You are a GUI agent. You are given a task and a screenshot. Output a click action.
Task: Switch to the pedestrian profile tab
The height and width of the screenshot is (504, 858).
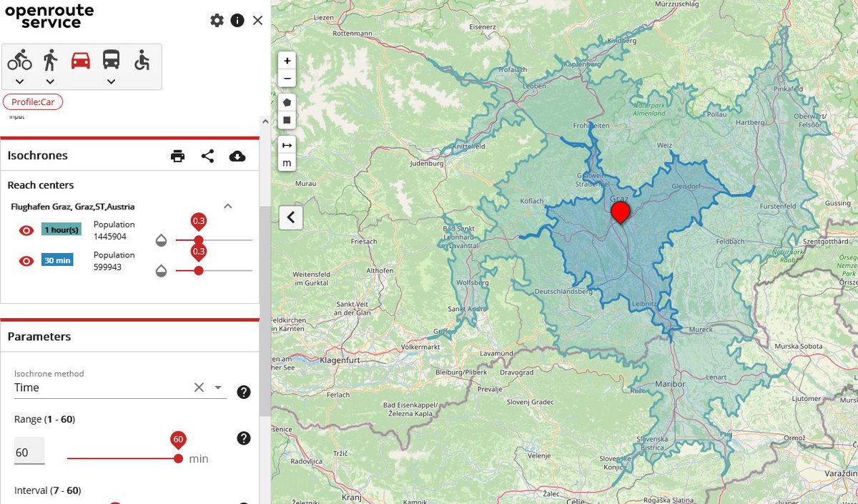(x=49, y=61)
